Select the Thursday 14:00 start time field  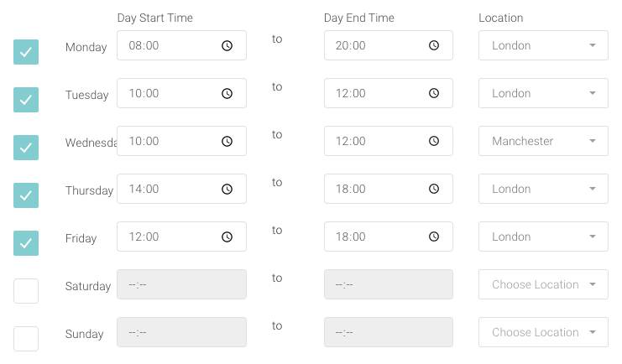click(181, 189)
